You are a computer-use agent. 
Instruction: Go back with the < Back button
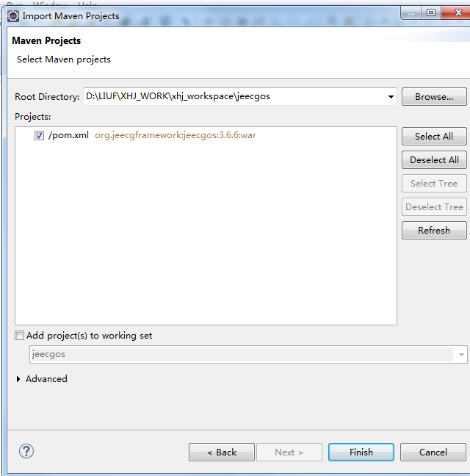pos(222,452)
